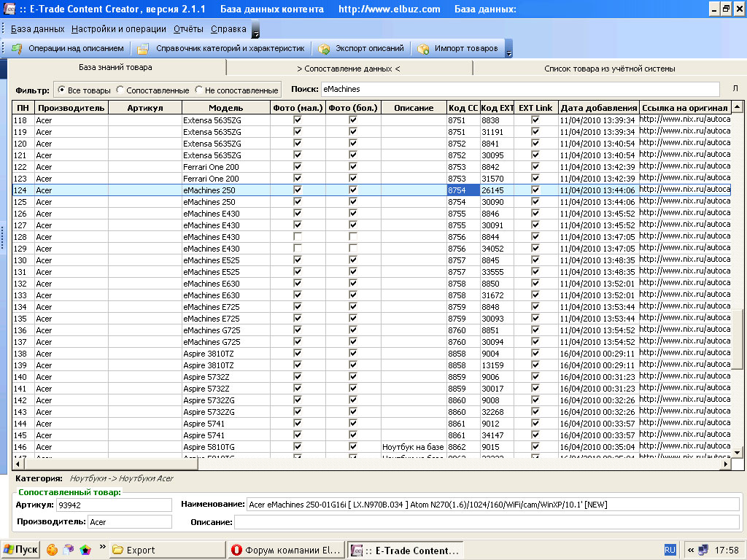This screenshot has width=747, height=560.
Task: Toggle big photo checkbox in row 124
Action: pyautogui.click(x=353, y=190)
